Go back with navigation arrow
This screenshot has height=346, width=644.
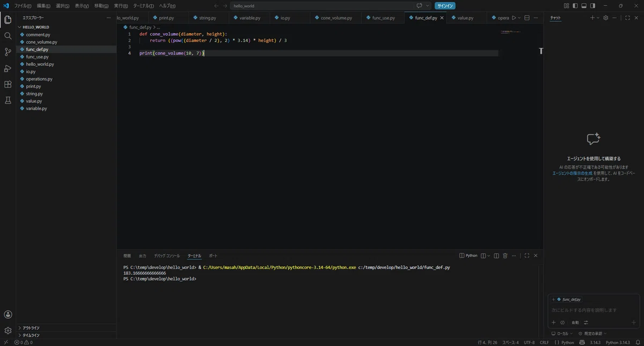pos(216,5)
